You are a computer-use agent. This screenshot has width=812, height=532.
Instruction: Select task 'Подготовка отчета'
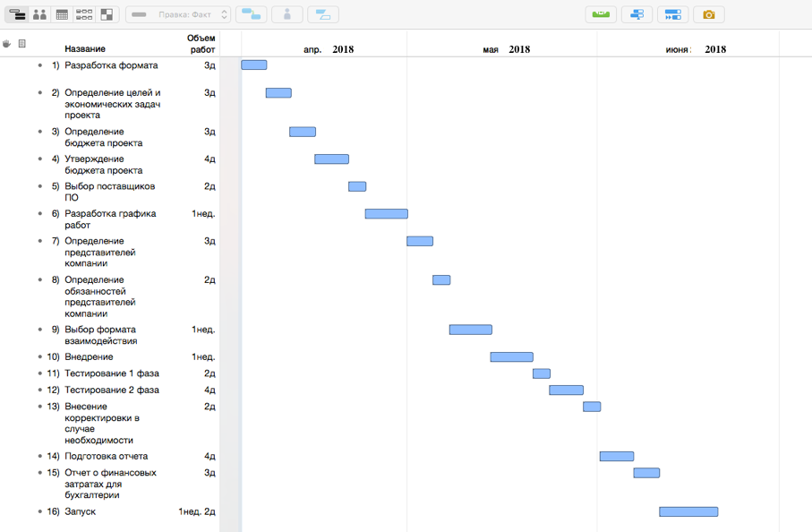pyautogui.click(x=107, y=457)
